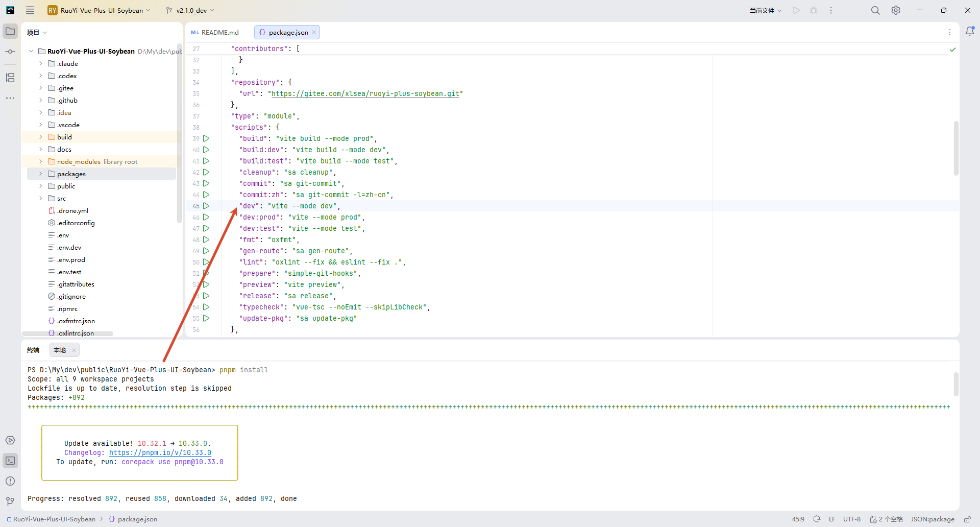Viewport: 980px width, 527px height.
Task: Toggle the Project tool window button
Action: tap(10, 31)
